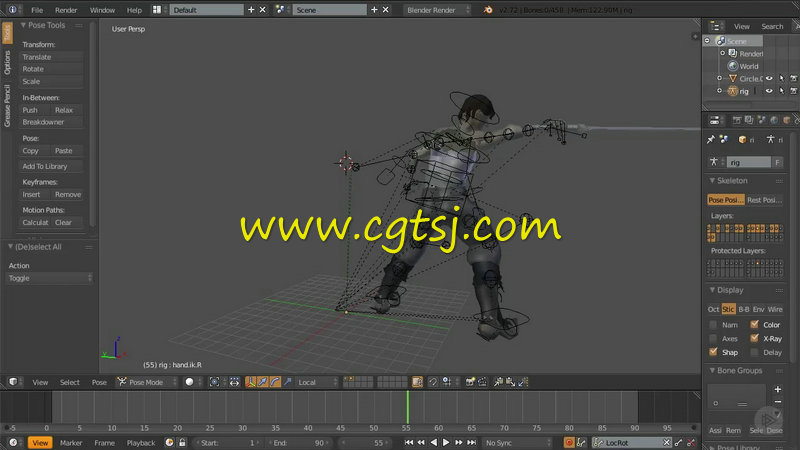
Task: Open the Marker menu in timeline
Action: click(x=71, y=442)
